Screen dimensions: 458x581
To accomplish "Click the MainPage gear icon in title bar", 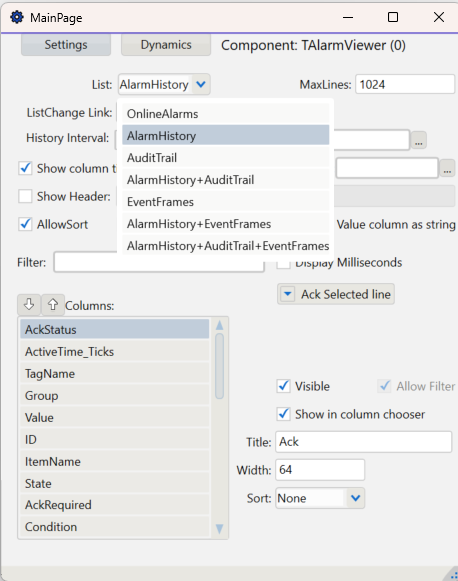I will 17,17.
